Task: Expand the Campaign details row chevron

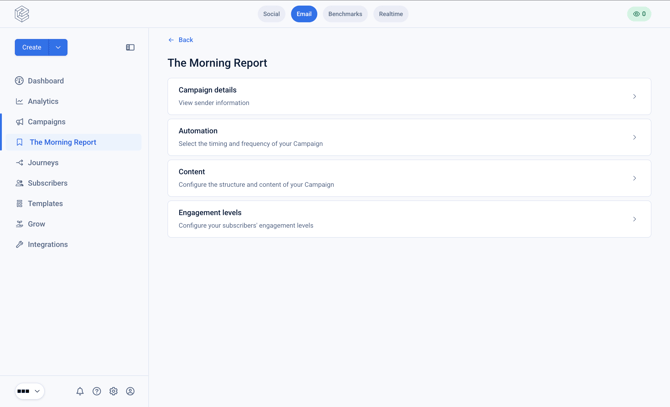Action: [635, 97]
